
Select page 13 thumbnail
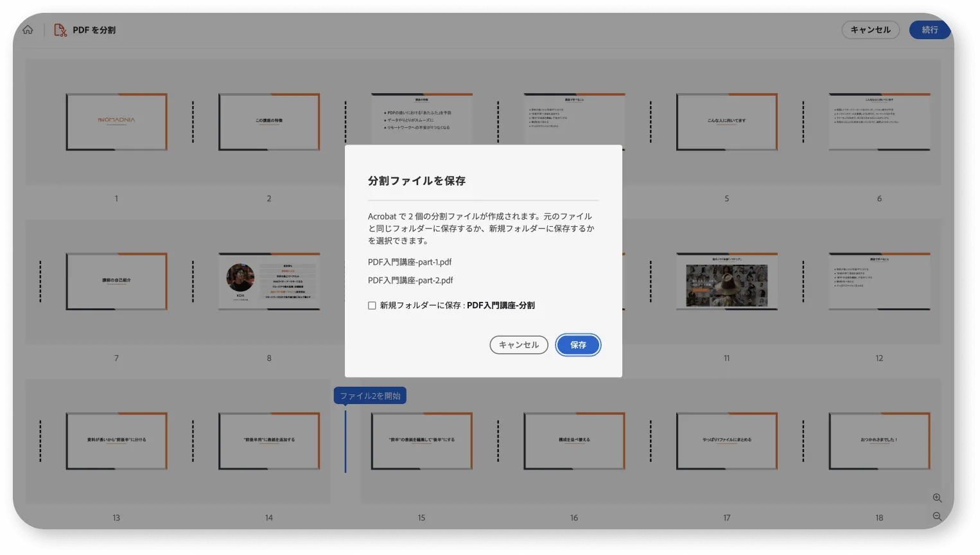point(116,441)
